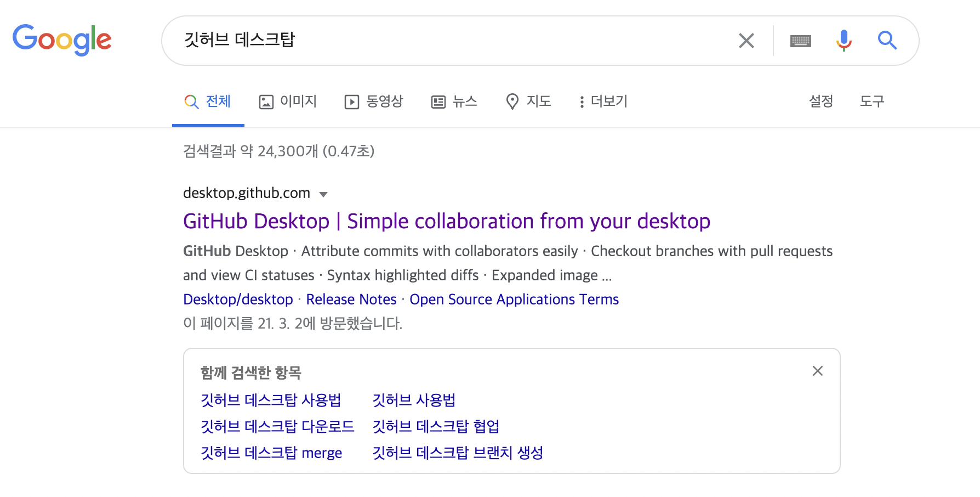
Task: Click the 함께 검색한 항목 heading
Action: 251,373
